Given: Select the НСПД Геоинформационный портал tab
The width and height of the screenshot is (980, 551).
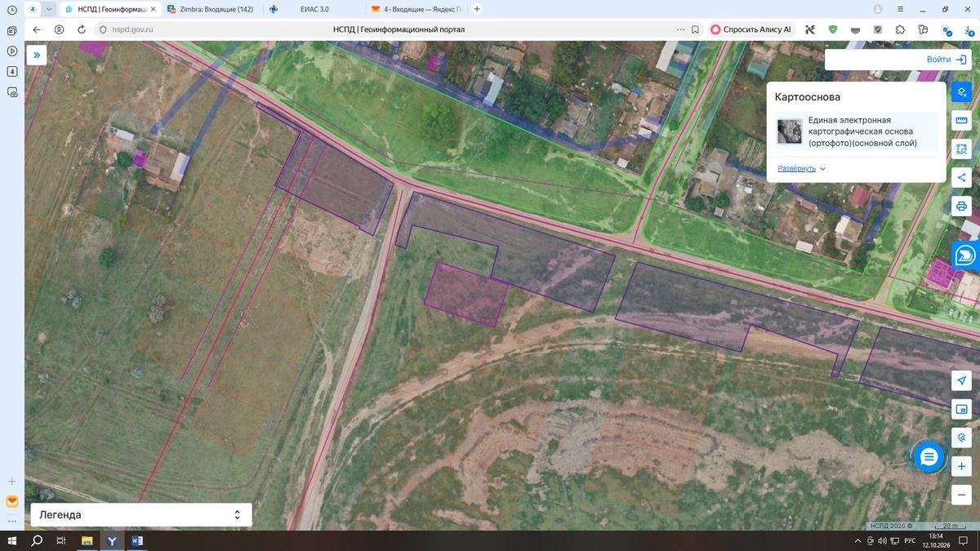Looking at the screenshot, I should tap(110, 9).
